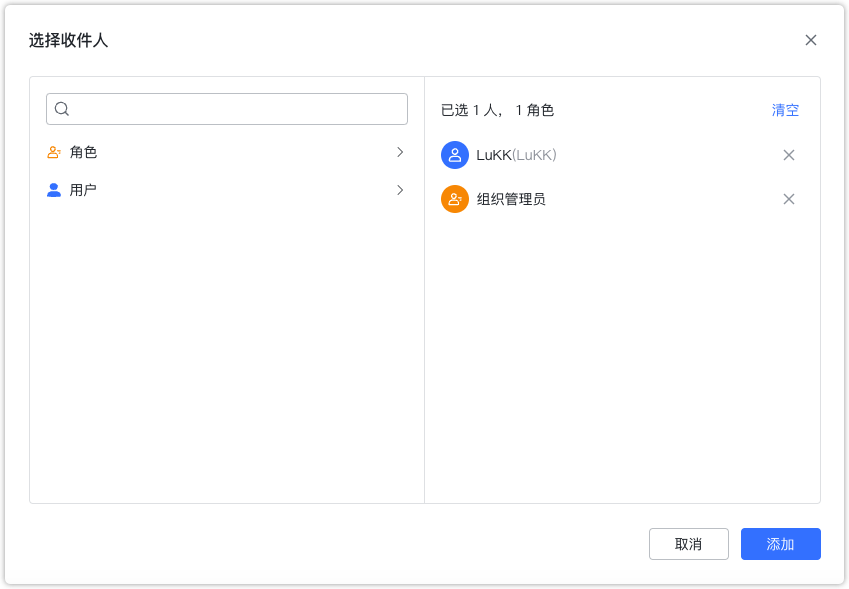Cancel the dialog via 取消 button
Screen dimensions: 849x589
689,544
